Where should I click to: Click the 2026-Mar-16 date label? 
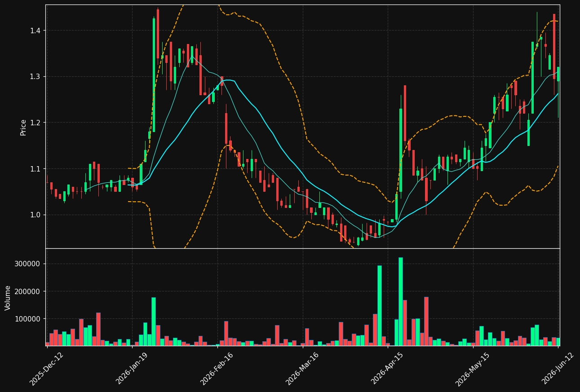[x=302, y=368]
